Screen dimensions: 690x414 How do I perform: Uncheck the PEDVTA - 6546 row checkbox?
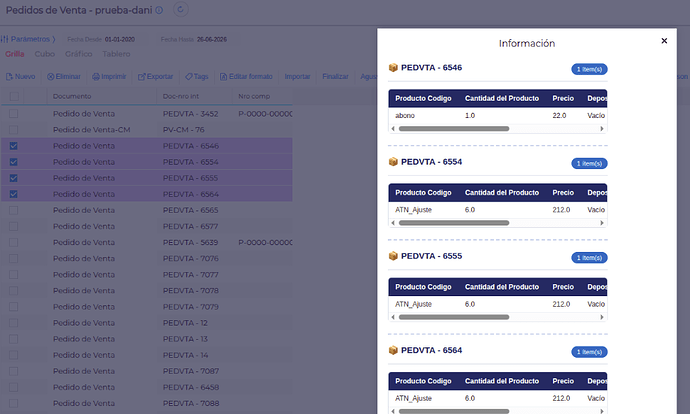coord(14,146)
